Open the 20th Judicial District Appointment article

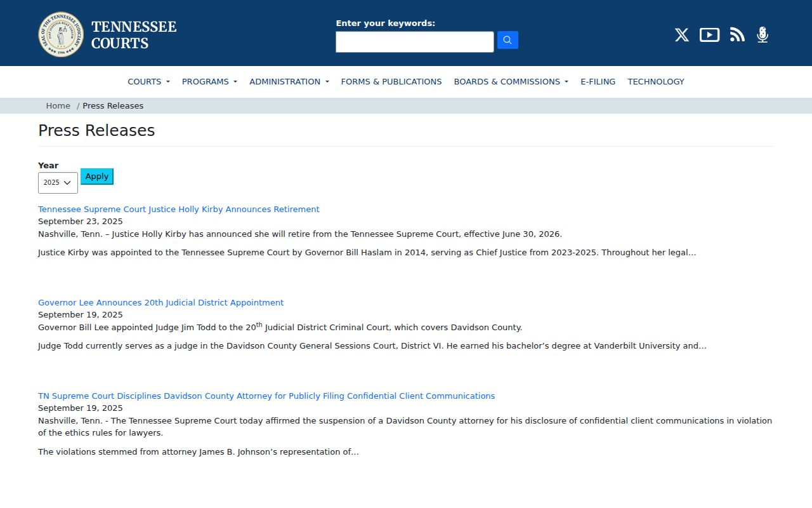161,303
